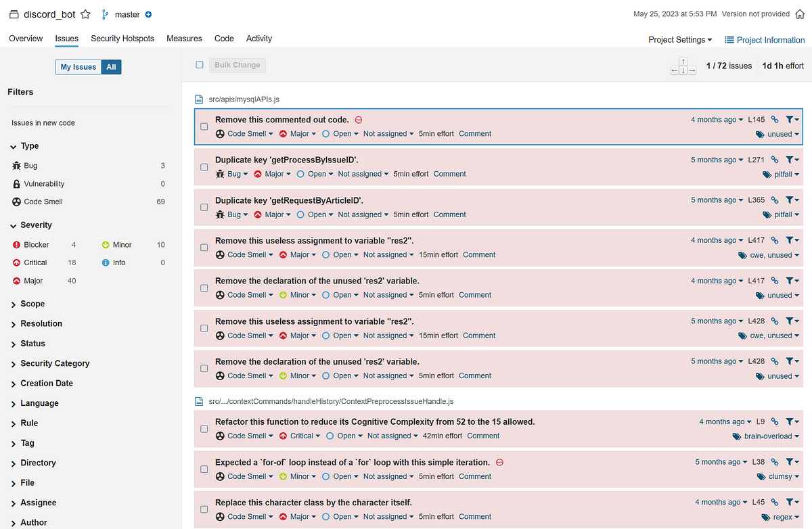The image size is (812, 529).
Task: Click the tag icon next to 'brain-overload'
Action: [737, 436]
